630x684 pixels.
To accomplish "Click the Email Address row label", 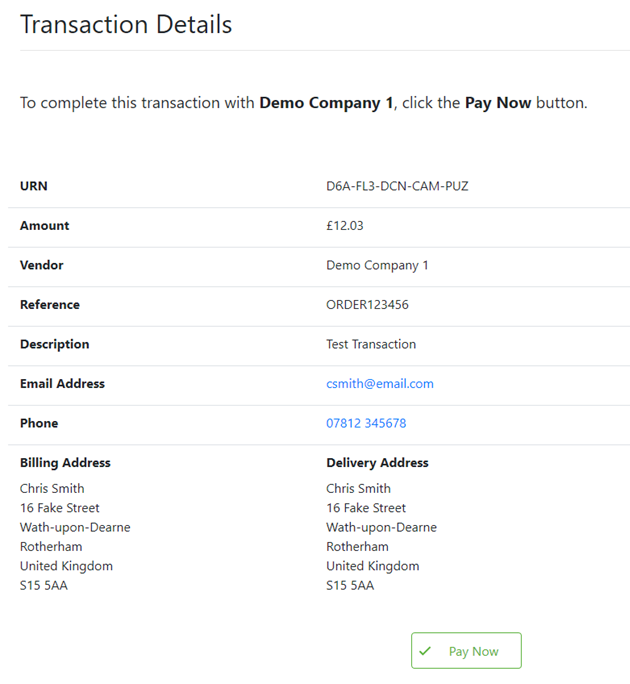I will [62, 384].
